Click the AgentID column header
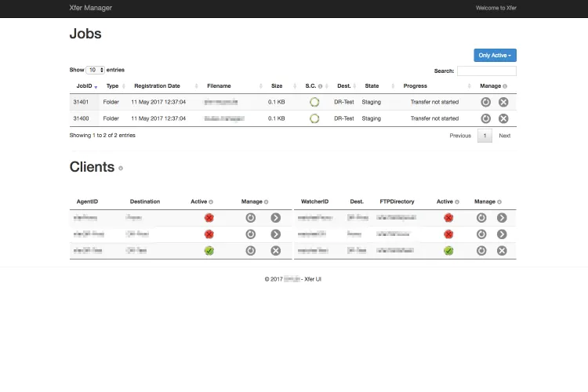 click(87, 201)
